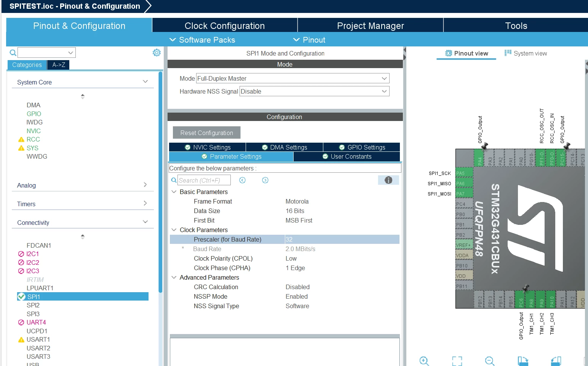
Task: Click the PA5 SPI1_SCK pin on chip
Action: point(464,173)
